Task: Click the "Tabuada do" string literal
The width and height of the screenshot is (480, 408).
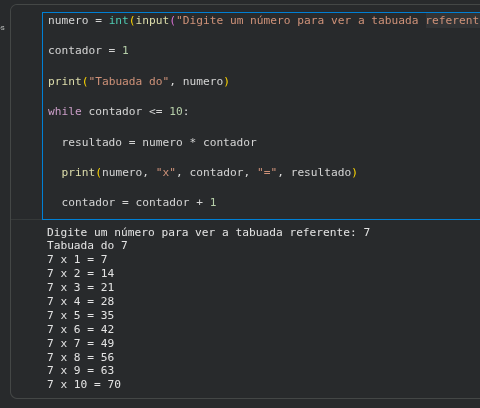Action: tap(129, 81)
